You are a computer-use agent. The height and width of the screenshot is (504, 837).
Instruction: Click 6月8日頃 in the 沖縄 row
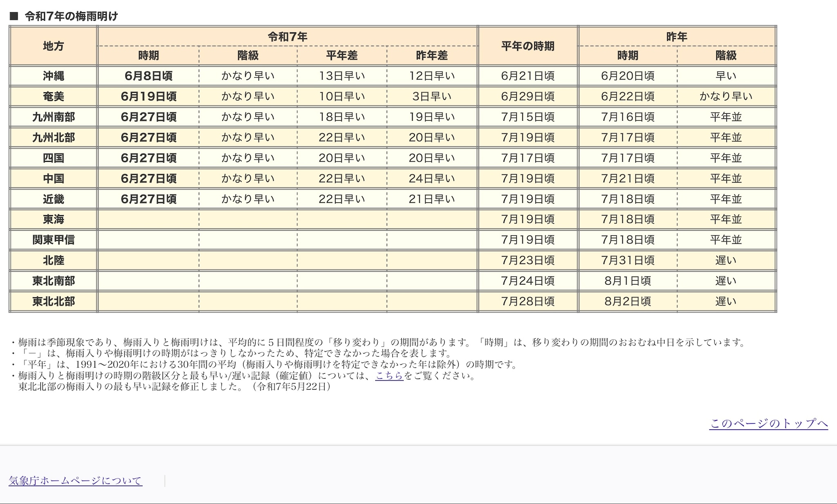point(148,76)
